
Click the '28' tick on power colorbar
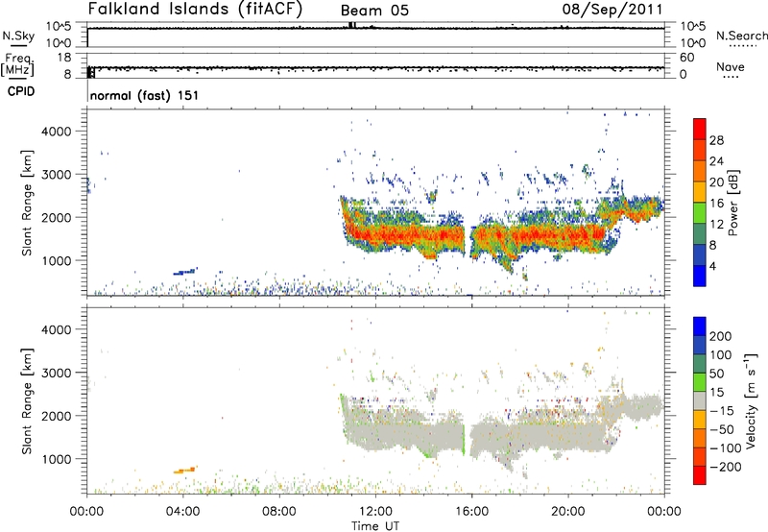(x=716, y=140)
